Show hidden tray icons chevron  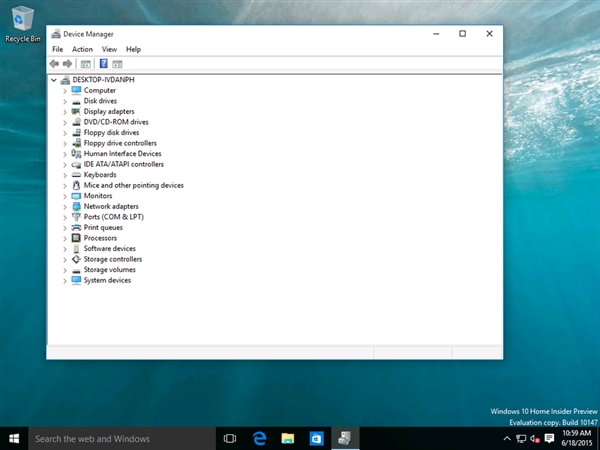[507, 439]
